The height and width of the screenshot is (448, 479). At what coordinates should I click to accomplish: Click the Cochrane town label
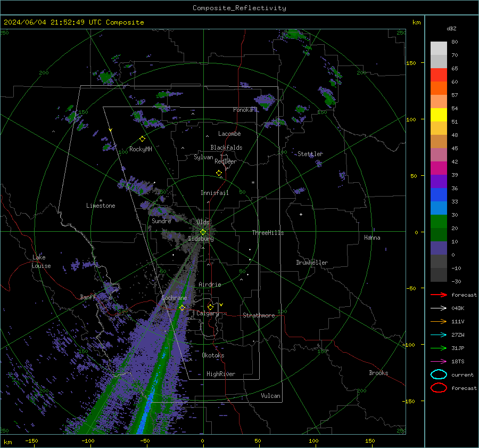[174, 298]
